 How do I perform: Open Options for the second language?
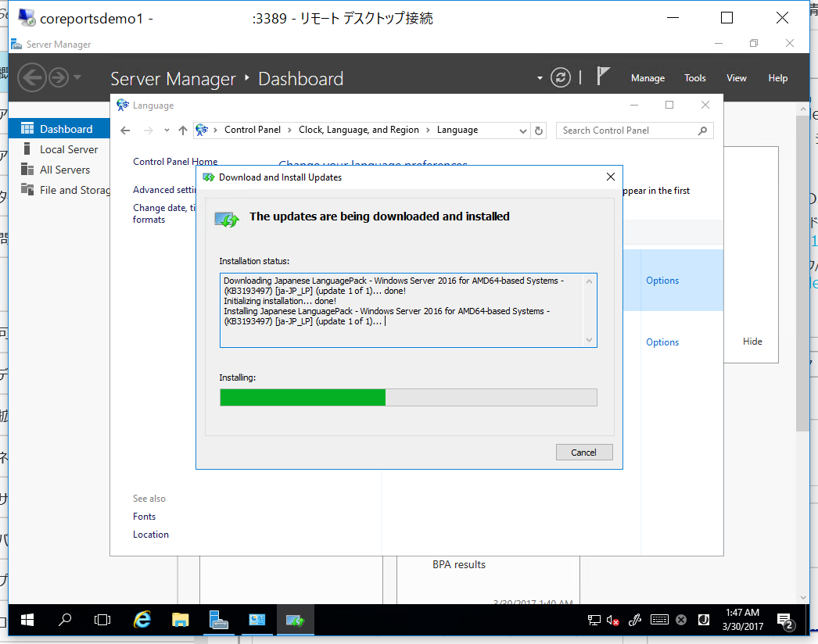point(662,342)
